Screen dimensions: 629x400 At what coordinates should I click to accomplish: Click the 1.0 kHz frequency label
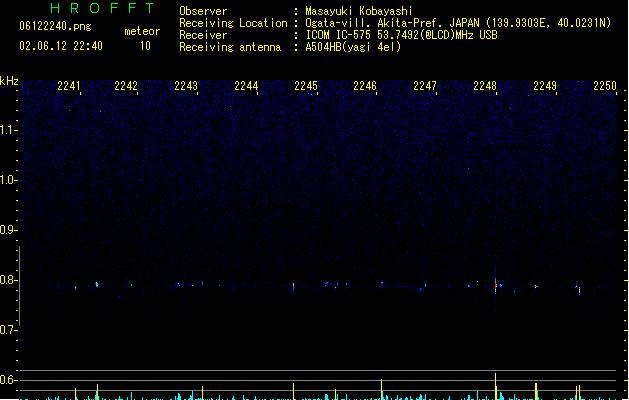click(x=8, y=180)
